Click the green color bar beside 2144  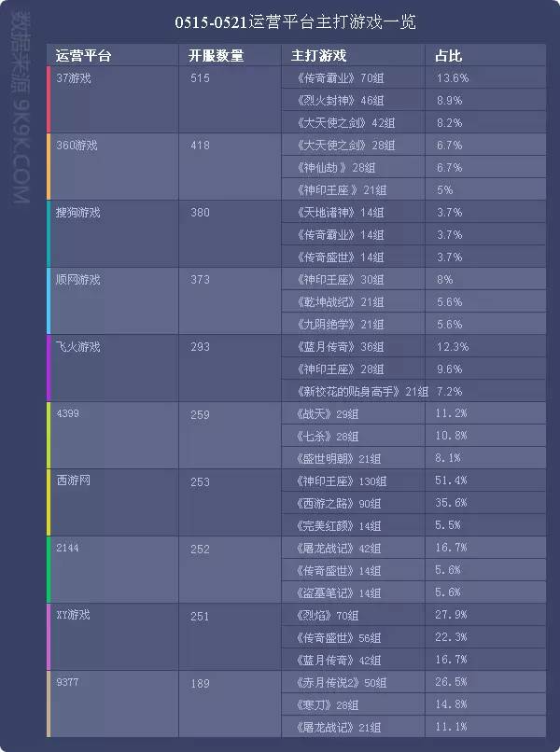tap(49, 570)
